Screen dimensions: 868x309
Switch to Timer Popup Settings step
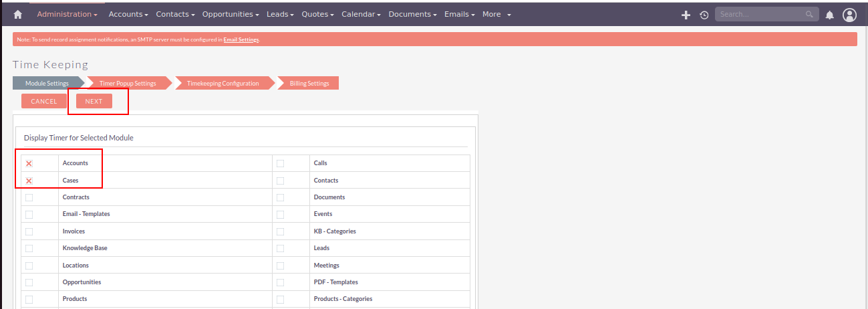128,84
